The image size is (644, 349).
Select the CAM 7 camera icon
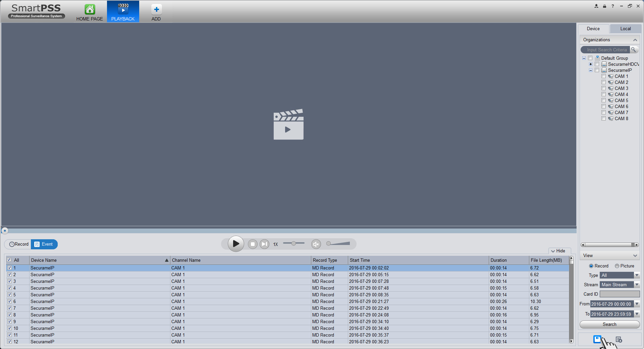pos(611,113)
